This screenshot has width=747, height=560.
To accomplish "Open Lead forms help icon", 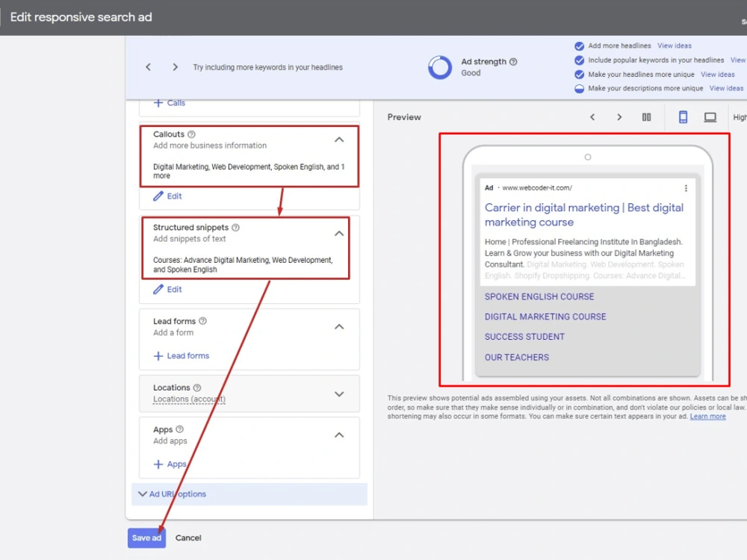I will 202,321.
